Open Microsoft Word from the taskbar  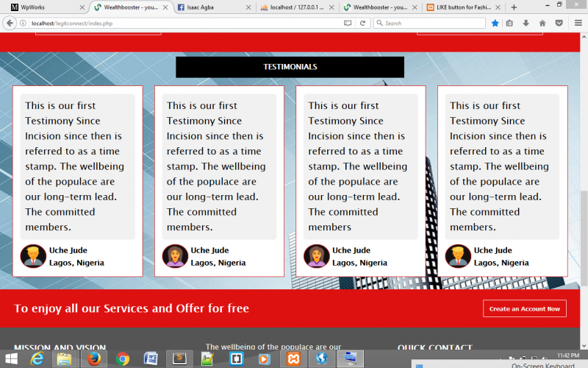[151, 359]
